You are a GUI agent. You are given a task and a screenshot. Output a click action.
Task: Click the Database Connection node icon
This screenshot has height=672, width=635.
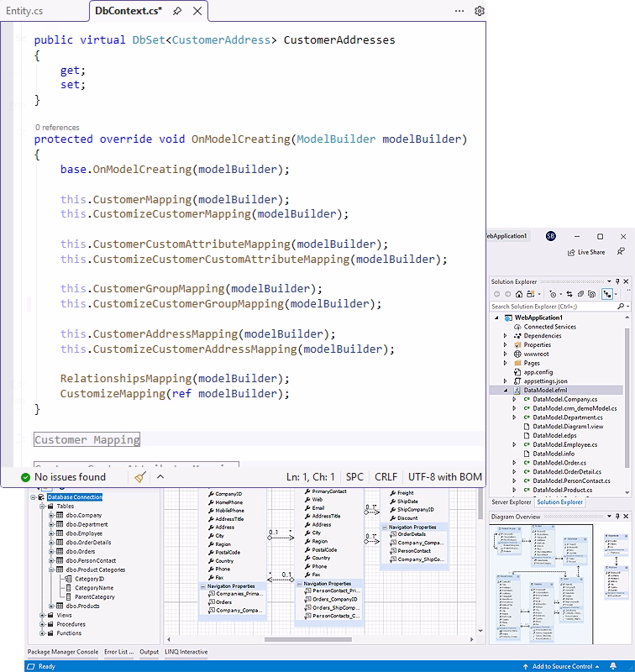pyautogui.click(x=41, y=497)
